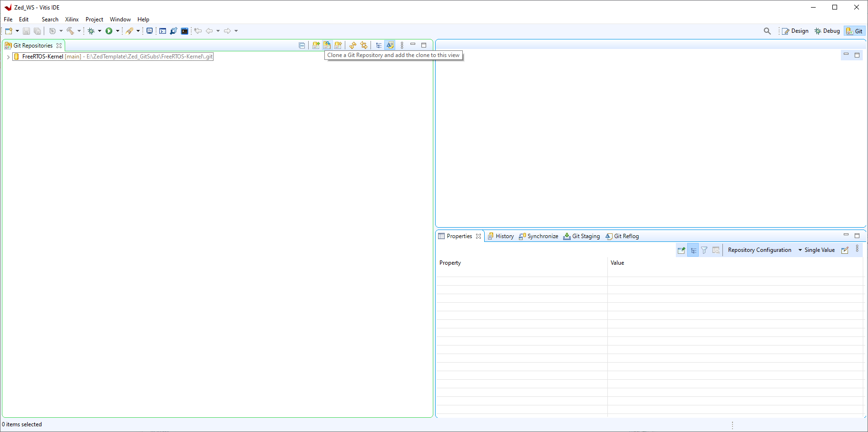Click the Refresh icon in Git Repositories
Screen dimensions: 868x432
[353, 45]
